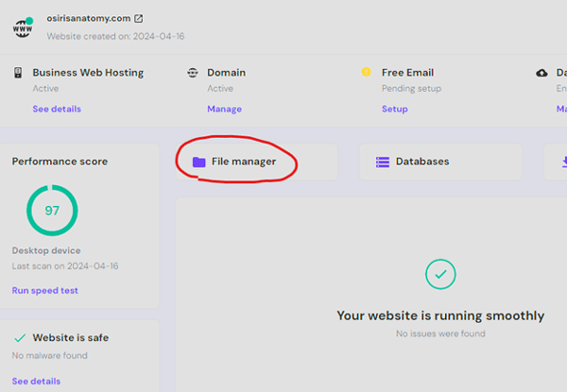Open See details under Website is safe

(x=36, y=382)
